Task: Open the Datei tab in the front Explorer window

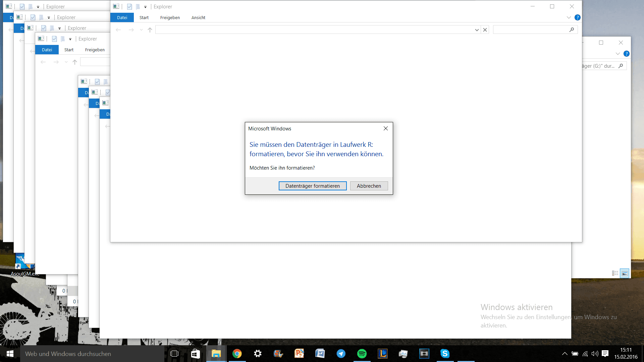Action: tap(122, 17)
